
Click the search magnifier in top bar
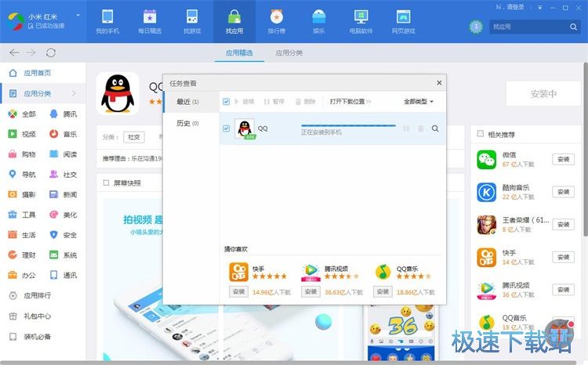click(573, 27)
